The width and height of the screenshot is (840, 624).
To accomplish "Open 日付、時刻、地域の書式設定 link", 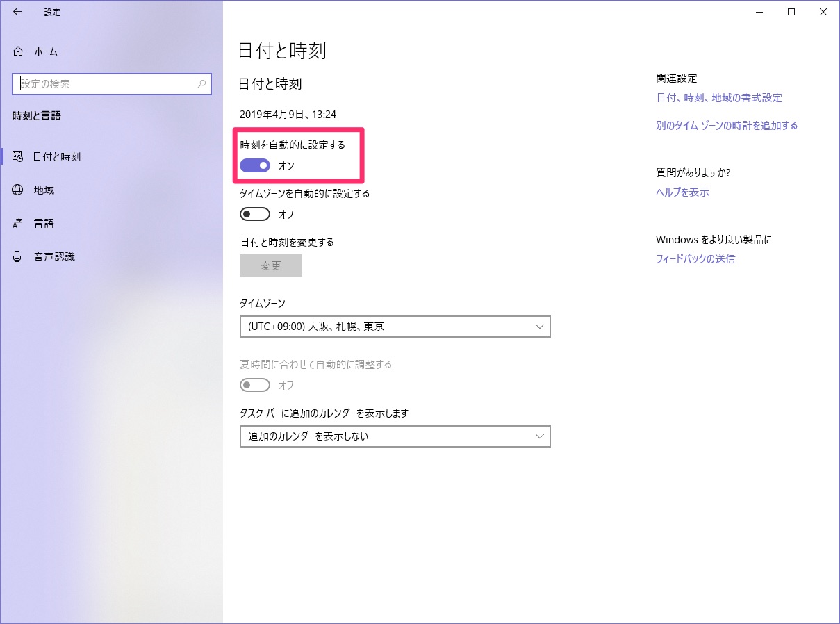I will [719, 98].
